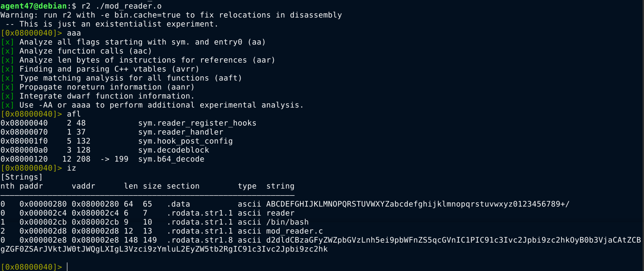This screenshot has height=271, width=644.
Task: Click on sym.decodeblock in the function list
Action: pyautogui.click(x=173, y=150)
